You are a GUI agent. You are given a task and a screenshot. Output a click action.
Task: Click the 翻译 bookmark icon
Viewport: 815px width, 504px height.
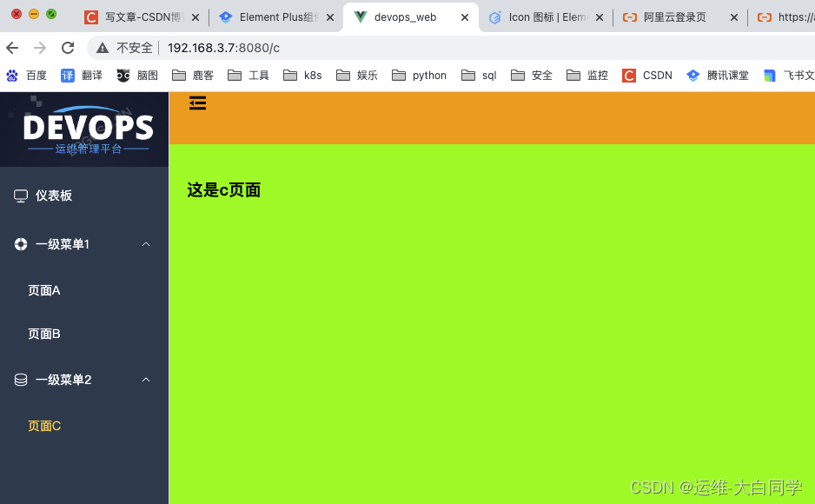click(x=68, y=75)
